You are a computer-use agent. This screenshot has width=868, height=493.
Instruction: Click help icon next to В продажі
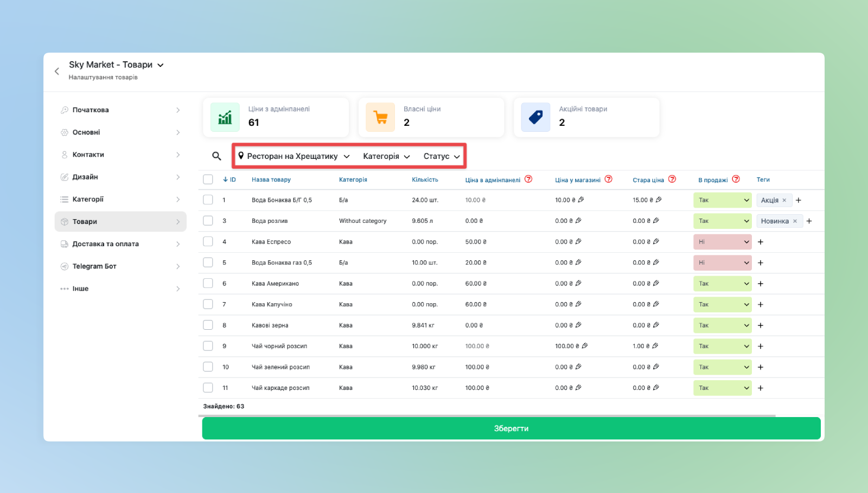(x=736, y=180)
